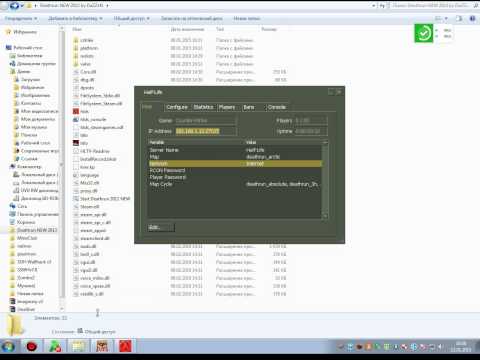Select the voice_speex.dll file icon
The width and height of the screenshot is (480, 360).
(76, 286)
